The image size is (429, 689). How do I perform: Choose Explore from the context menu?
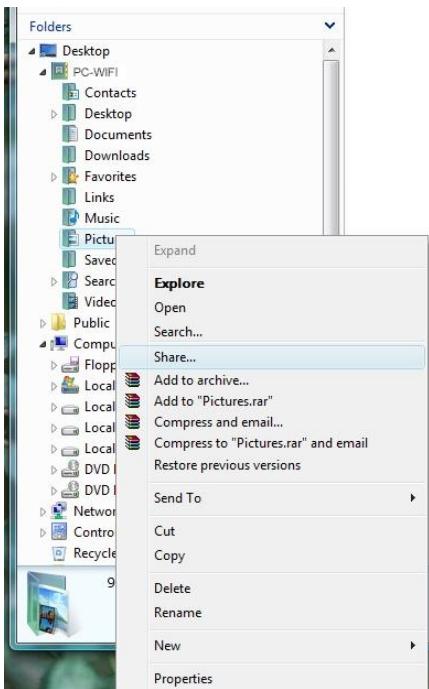[273, 283]
